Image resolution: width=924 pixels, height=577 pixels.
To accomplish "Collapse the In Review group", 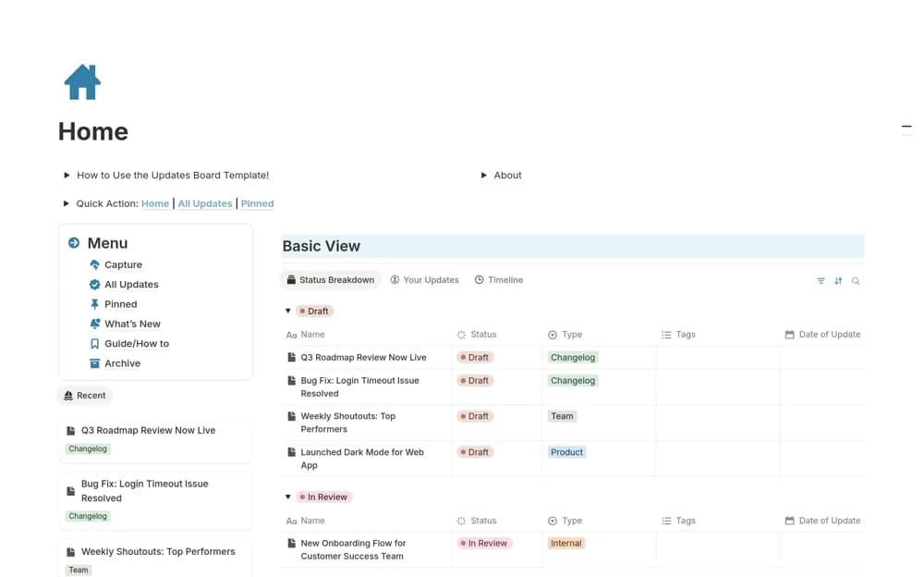I will (288, 497).
